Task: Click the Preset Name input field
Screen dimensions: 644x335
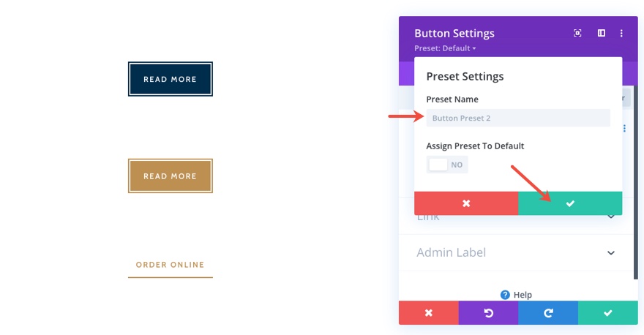Action: pos(518,118)
